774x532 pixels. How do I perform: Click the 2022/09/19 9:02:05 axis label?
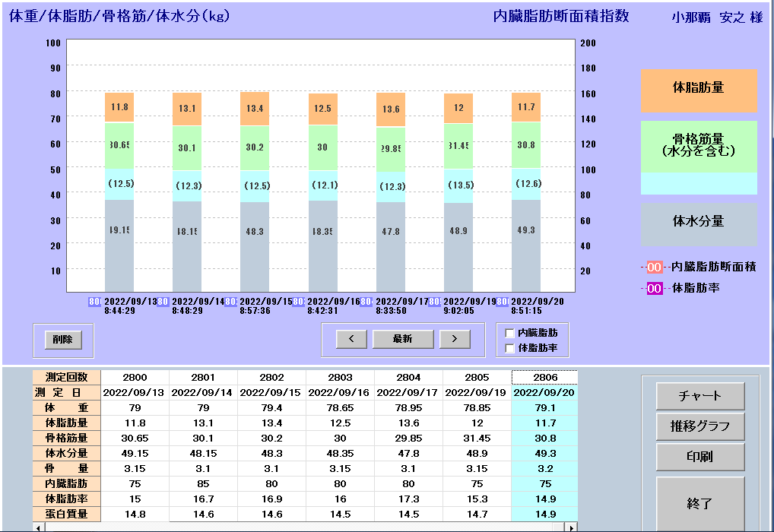click(469, 306)
